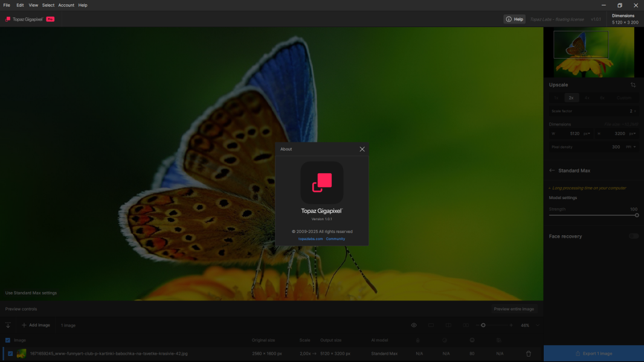Image resolution: width=644 pixels, height=362 pixels.
Task: Open the topazlabs.com link in the About dialog
Action: coord(311,239)
